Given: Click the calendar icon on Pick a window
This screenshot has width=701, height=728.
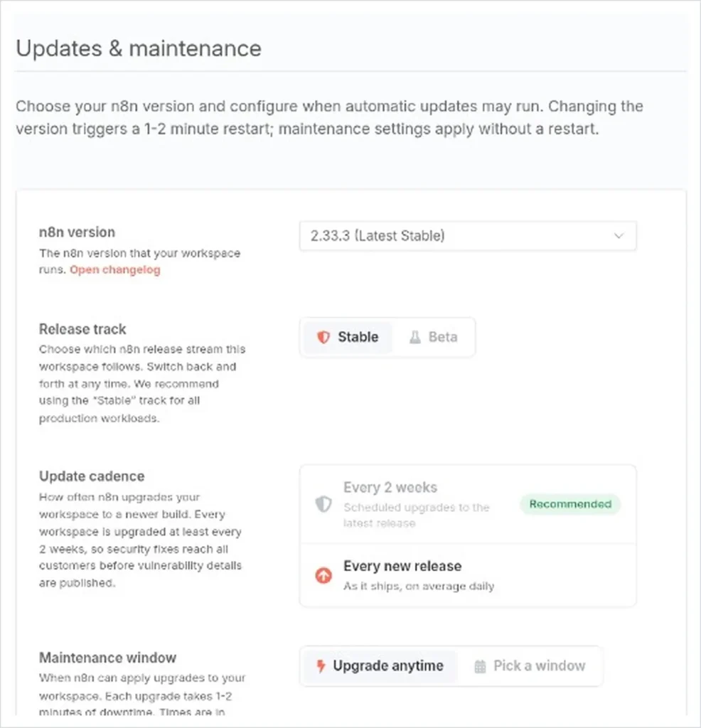Looking at the screenshot, I should 480,667.
